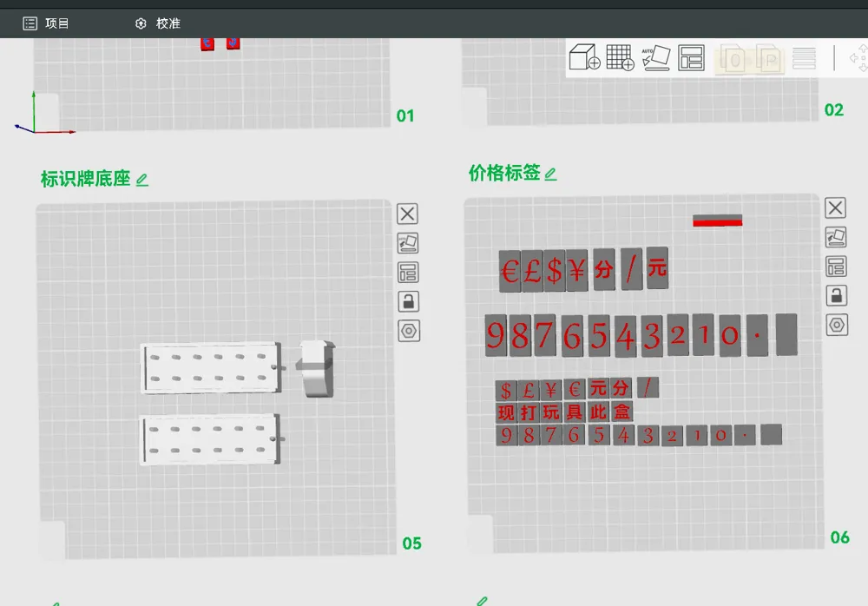
Task: Click the Add model cube icon
Action: pos(584,57)
